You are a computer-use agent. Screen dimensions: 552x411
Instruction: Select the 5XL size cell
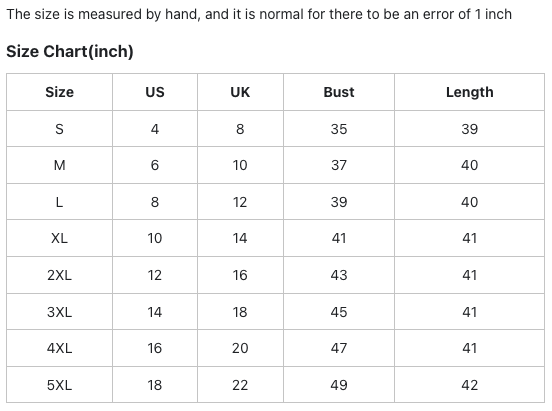pyautogui.click(x=59, y=385)
